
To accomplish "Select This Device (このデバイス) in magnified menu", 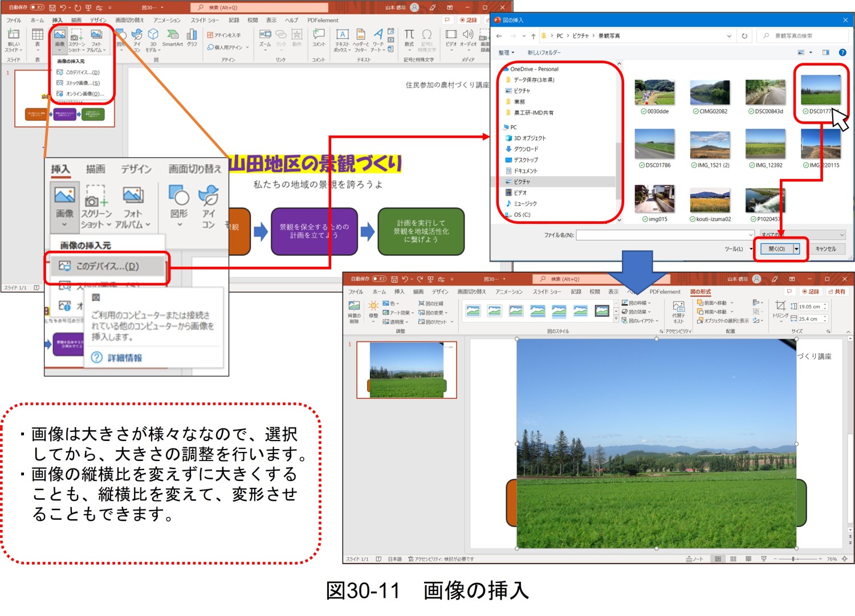I will (x=108, y=266).
